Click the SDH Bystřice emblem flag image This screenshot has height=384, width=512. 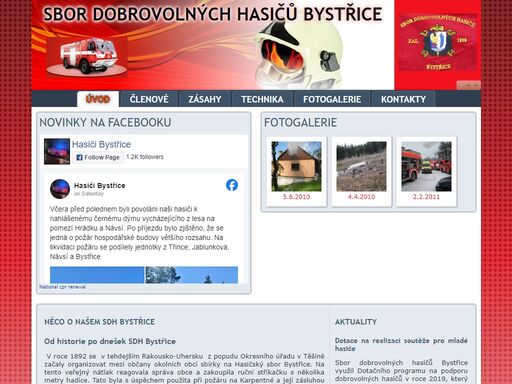(438, 43)
